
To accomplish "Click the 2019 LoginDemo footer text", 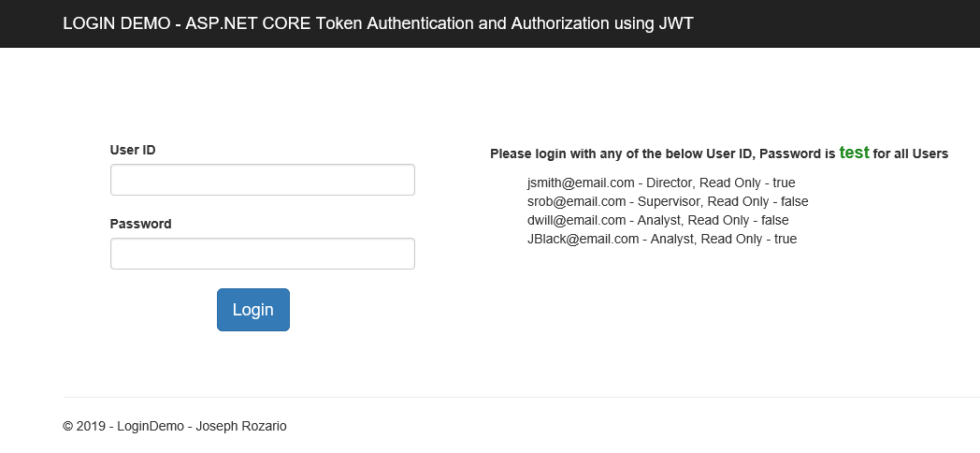I will (x=174, y=426).
